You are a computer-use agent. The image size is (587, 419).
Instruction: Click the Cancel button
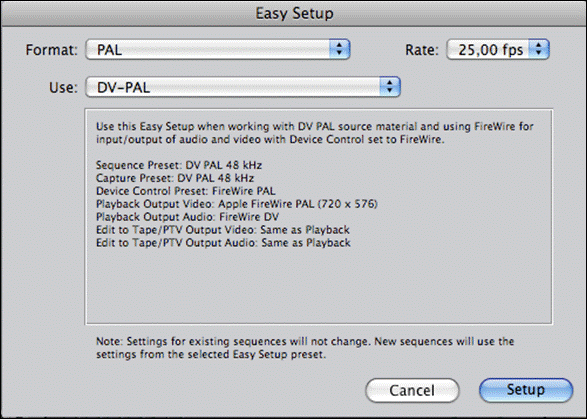412,391
